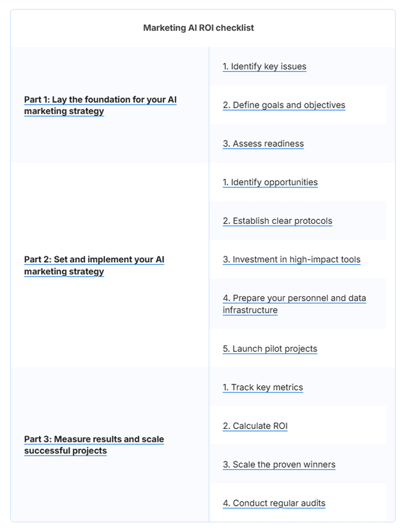Open the Part 2 implement strategy link
The height and width of the screenshot is (532, 406).
pos(94,260)
